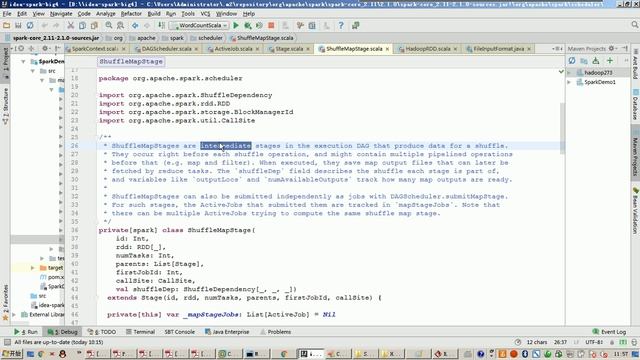Click pom.xml in project tree
The width and height of the screenshot is (640, 360).
pos(52,277)
